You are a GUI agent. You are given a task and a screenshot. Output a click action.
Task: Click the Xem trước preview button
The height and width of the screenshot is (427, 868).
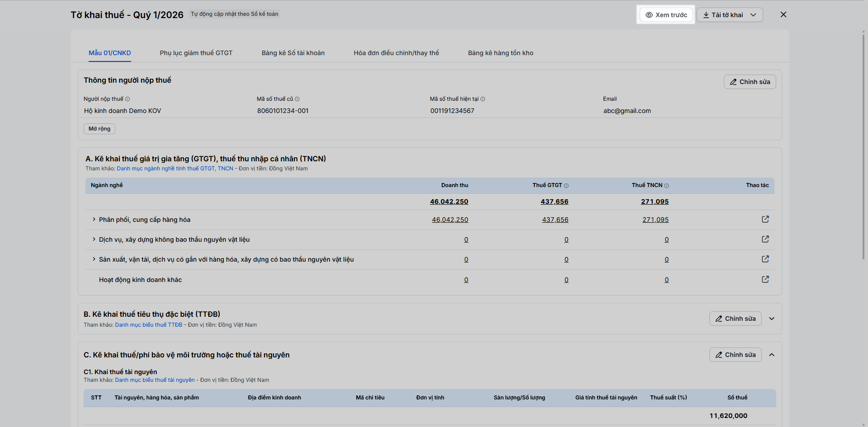click(666, 15)
